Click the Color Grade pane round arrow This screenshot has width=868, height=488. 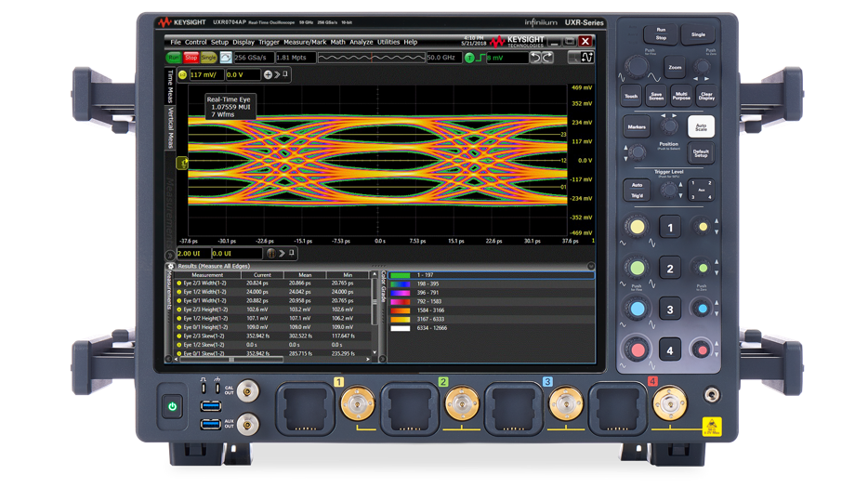382,359
